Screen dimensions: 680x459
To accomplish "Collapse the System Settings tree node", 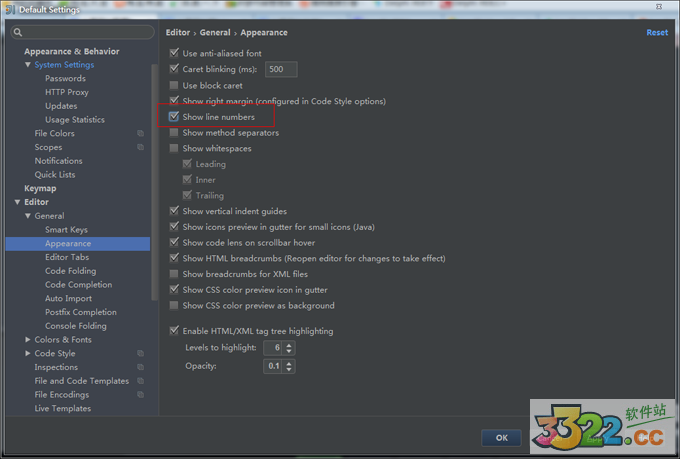I will [x=28, y=65].
